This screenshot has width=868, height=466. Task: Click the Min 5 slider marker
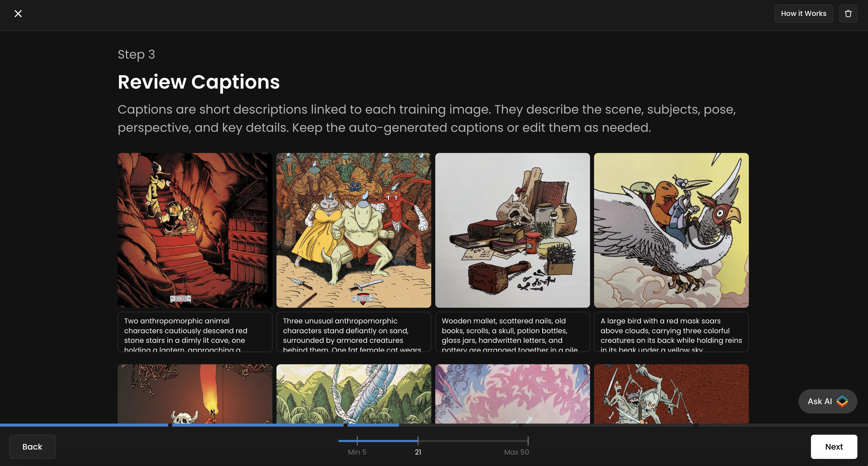click(x=357, y=441)
